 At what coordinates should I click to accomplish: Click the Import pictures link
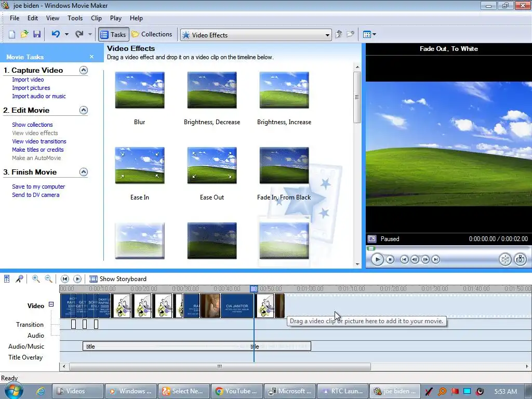point(31,88)
